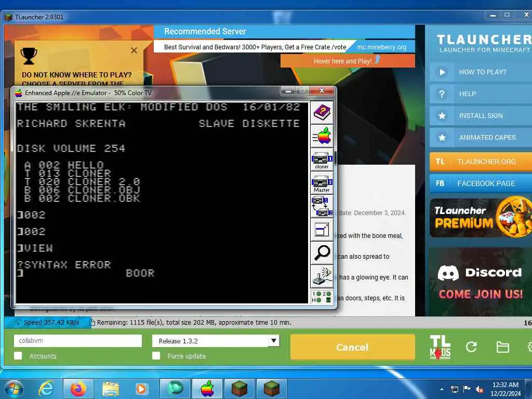Screen dimensions: 532x399
Task: Click the CLONER.OBJ catalog entry
Action: click(82, 190)
